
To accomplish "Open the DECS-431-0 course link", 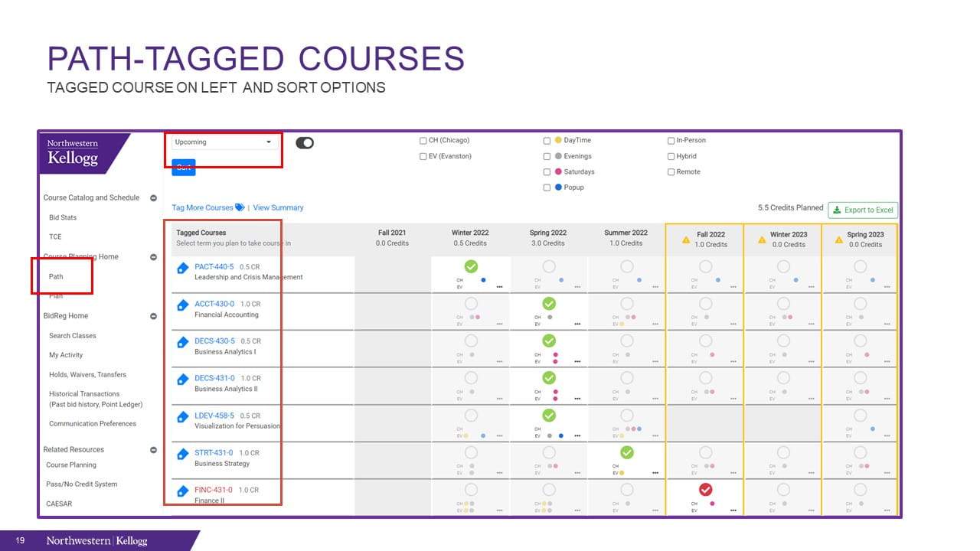I will [214, 378].
